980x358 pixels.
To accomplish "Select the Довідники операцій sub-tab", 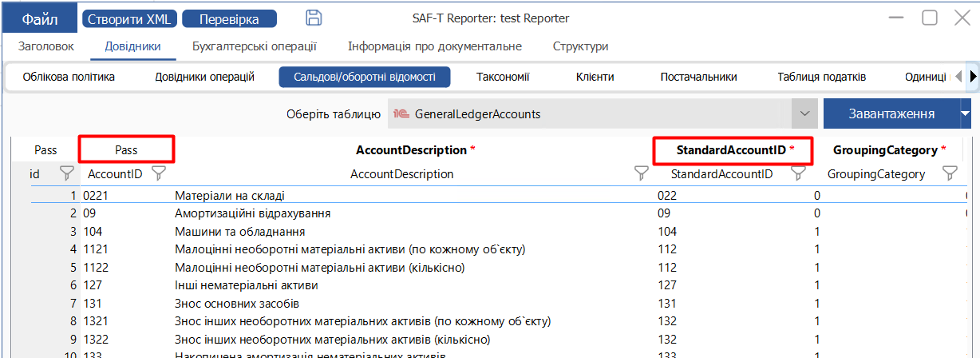I will (204, 78).
